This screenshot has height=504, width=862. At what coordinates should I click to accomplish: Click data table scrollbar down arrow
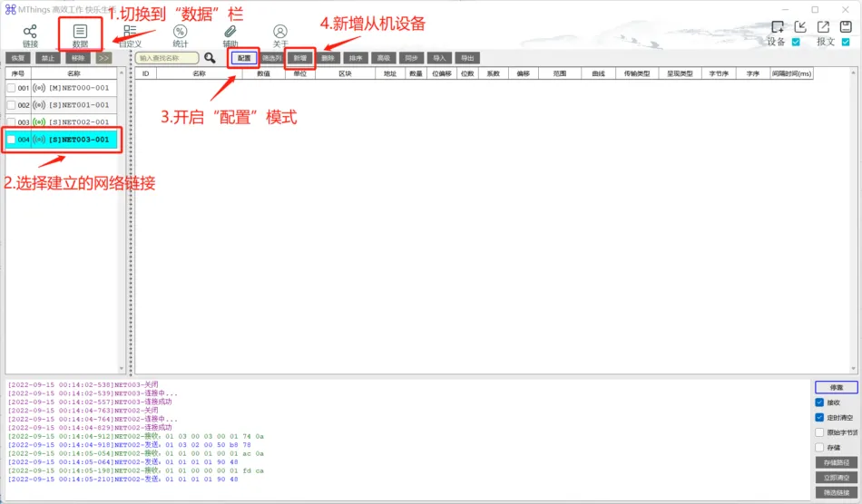tap(853, 368)
